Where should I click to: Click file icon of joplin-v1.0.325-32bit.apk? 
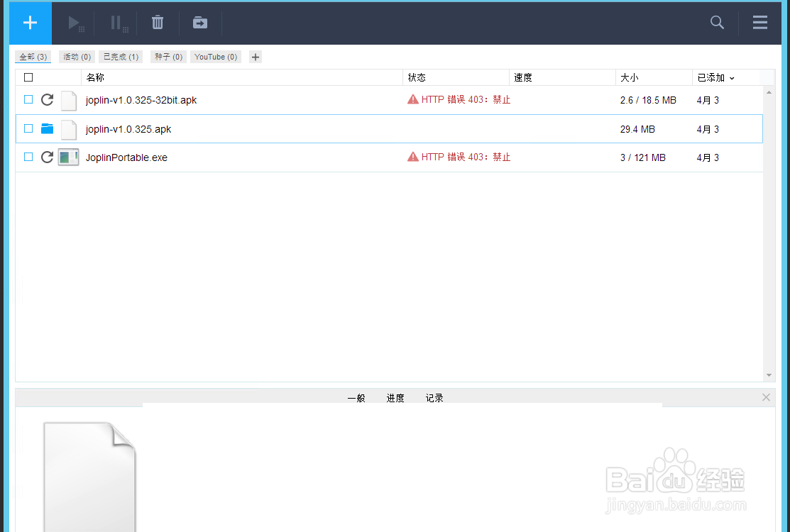coord(69,100)
